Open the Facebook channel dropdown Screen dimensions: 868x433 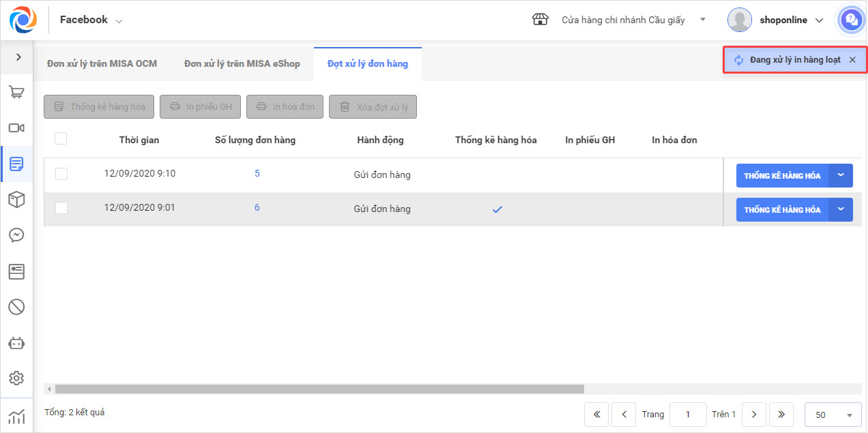(91, 20)
